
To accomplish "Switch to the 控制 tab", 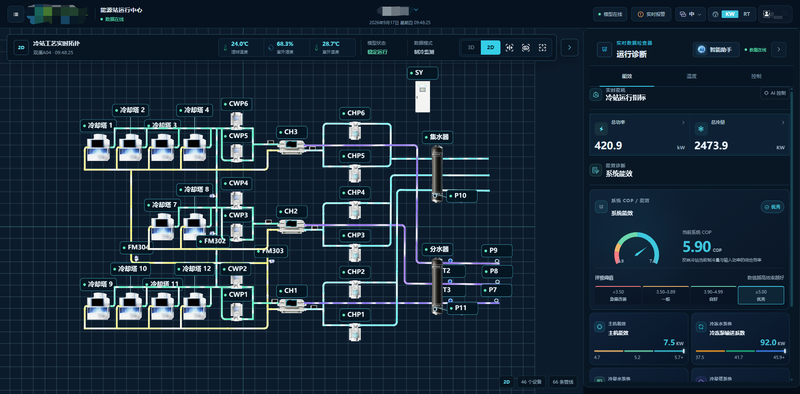I will pos(756,76).
